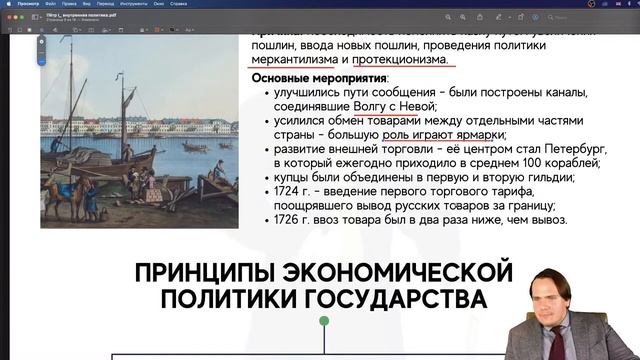The width and height of the screenshot is (640, 360).
Task: Open the Apple menu
Action: (x=9, y=4)
